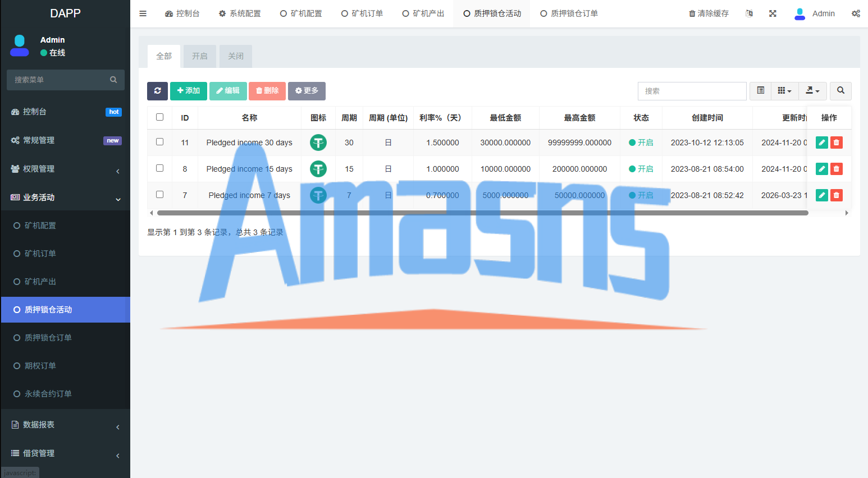Delete the Pledged income 15 days row
Screen dimensions: 868x478
click(x=837, y=169)
